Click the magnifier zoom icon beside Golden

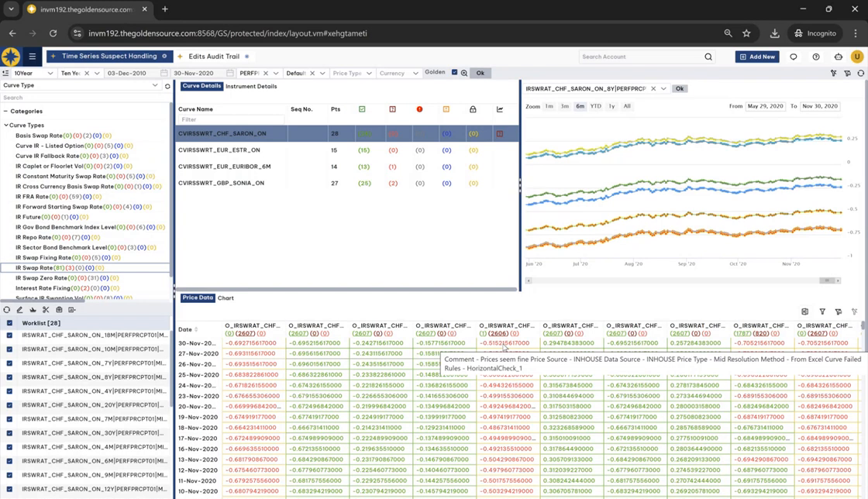pyautogui.click(x=464, y=73)
